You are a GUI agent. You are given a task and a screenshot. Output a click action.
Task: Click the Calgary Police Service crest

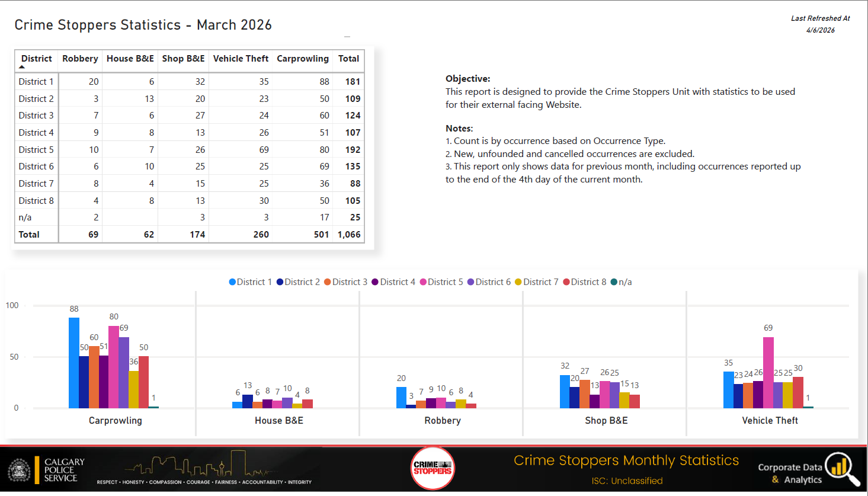[19, 470]
